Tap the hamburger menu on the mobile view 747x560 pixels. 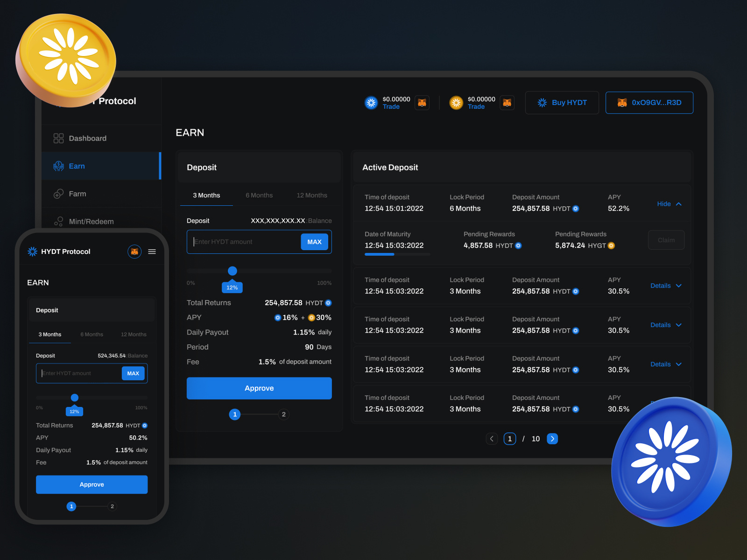click(152, 252)
